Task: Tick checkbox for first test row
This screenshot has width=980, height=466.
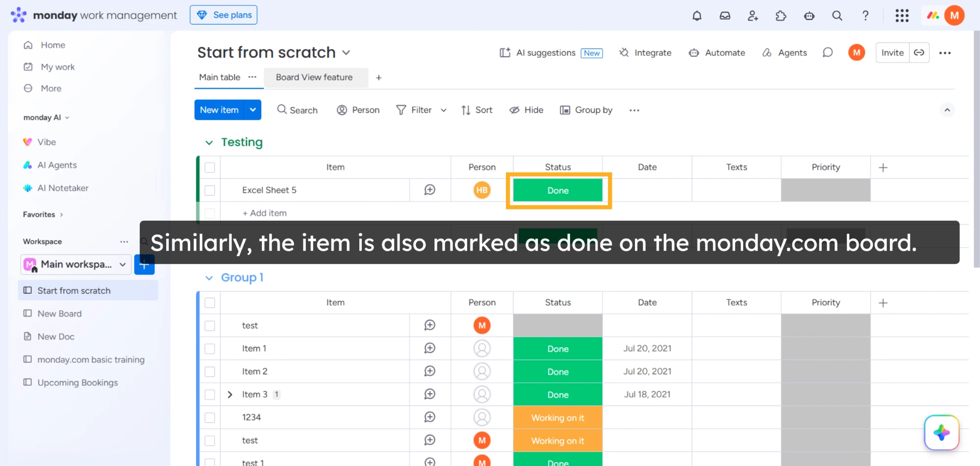Action: [210, 326]
